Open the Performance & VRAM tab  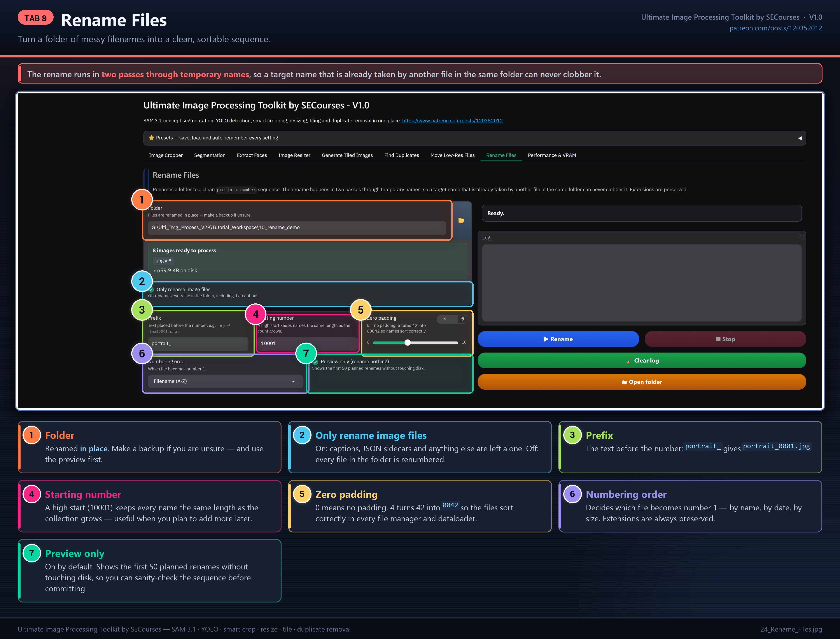point(552,155)
